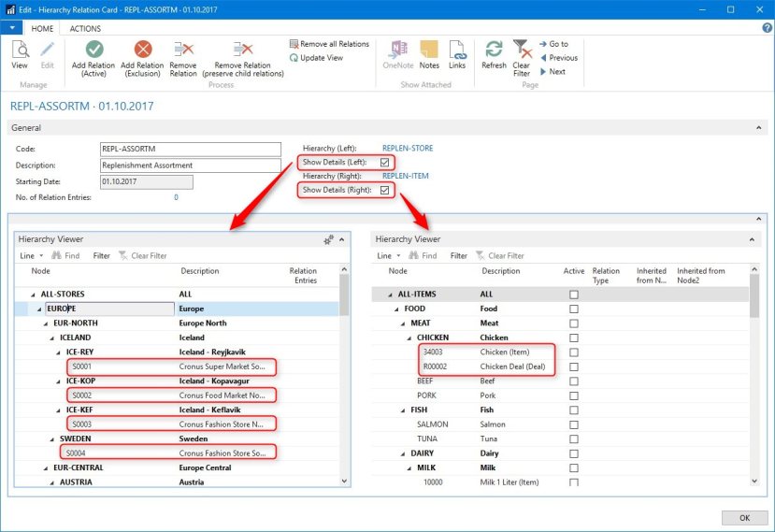The width and height of the screenshot is (775, 532).
Task: Click the Add Relation (Active) icon
Action: 93,50
